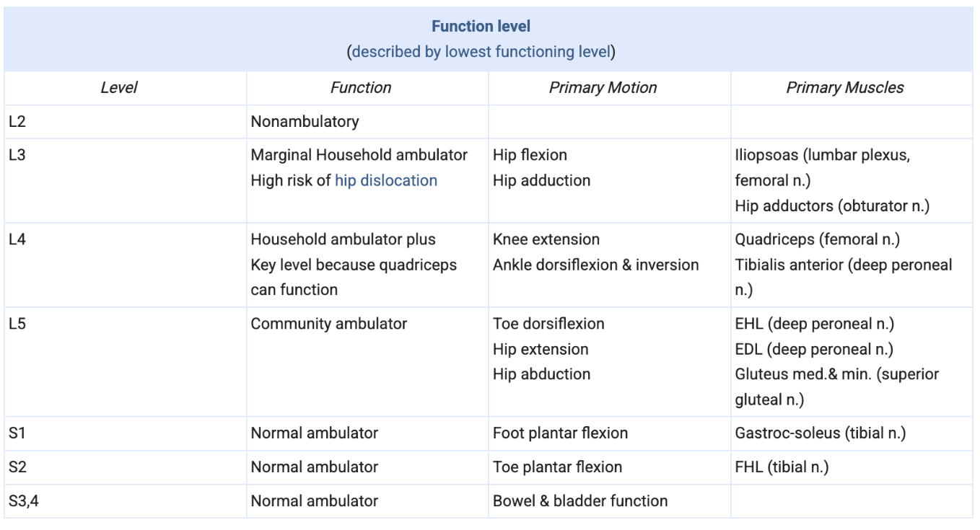Follow the 'hip dislocation' link
Viewport: 980px width, 530px height.
386,180
